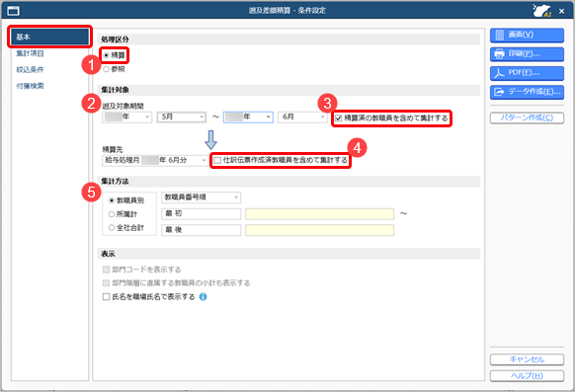The width and height of the screenshot is (575, 392).
Task: Click the 最後 range end field
Action: [201, 230]
